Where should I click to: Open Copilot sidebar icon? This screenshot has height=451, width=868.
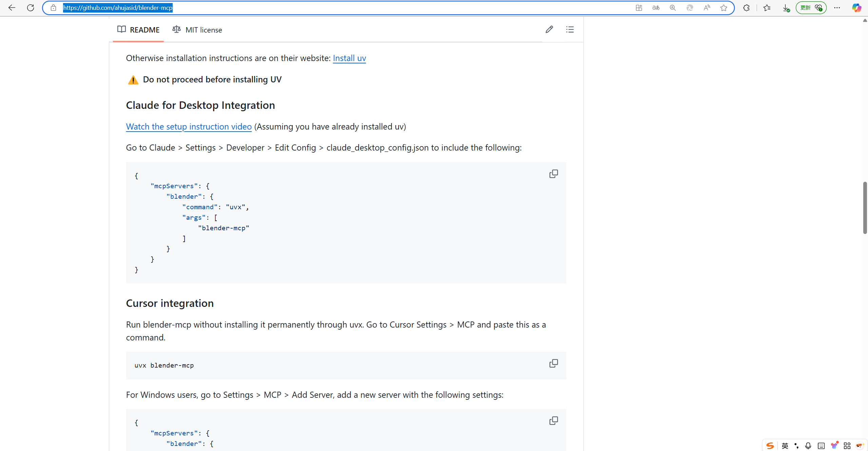pyautogui.click(x=856, y=8)
